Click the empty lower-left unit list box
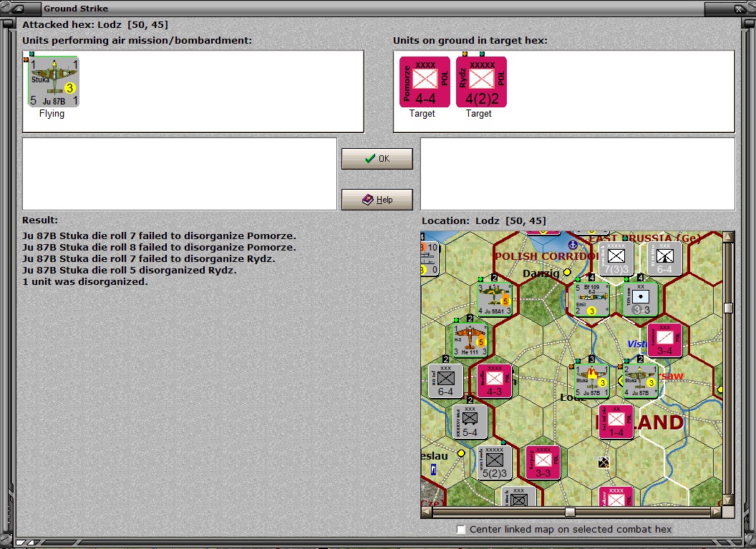Screen dimensions: 756x549 pos(180,174)
